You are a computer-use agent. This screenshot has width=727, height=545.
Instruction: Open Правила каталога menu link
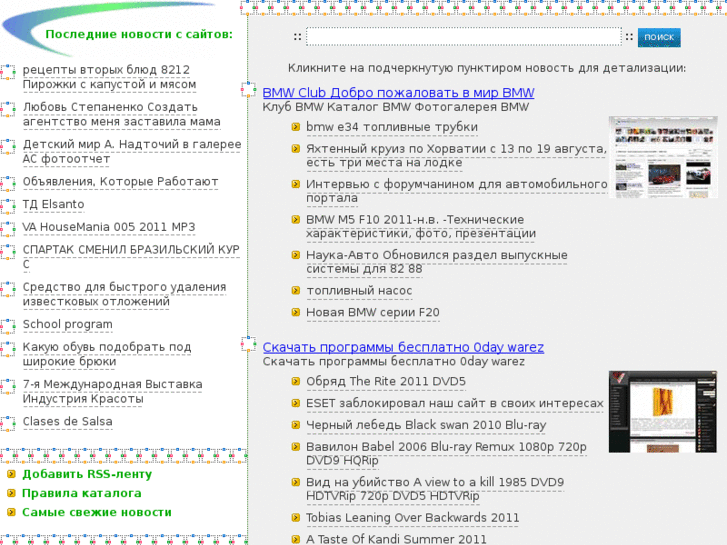pos(82,493)
